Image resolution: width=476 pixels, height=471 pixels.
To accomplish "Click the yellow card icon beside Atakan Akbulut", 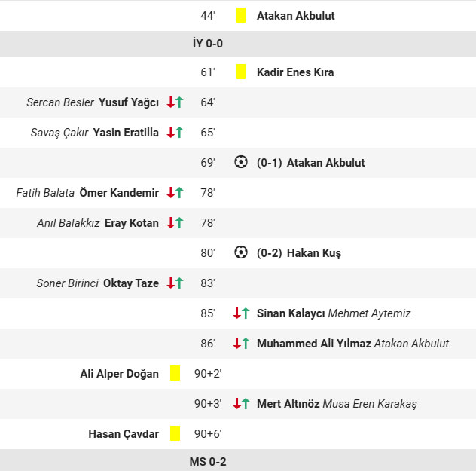I will click(241, 15).
